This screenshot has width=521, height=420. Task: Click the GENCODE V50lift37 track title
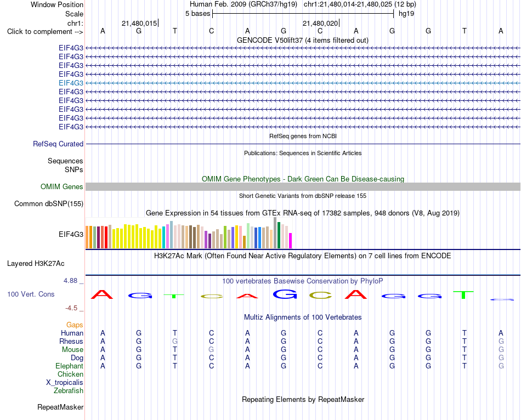pyautogui.click(x=303, y=40)
